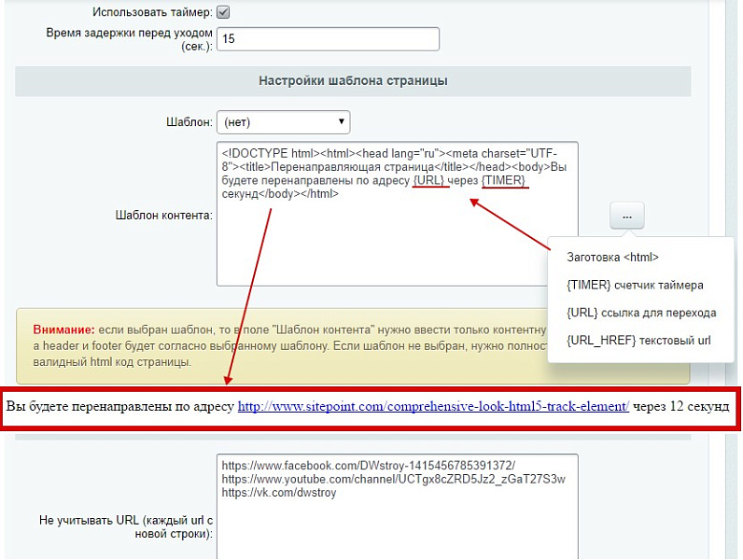Select '{URL_HREF} текстовый url' menu entry
The image size is (743, 560).
coord(638,340)
